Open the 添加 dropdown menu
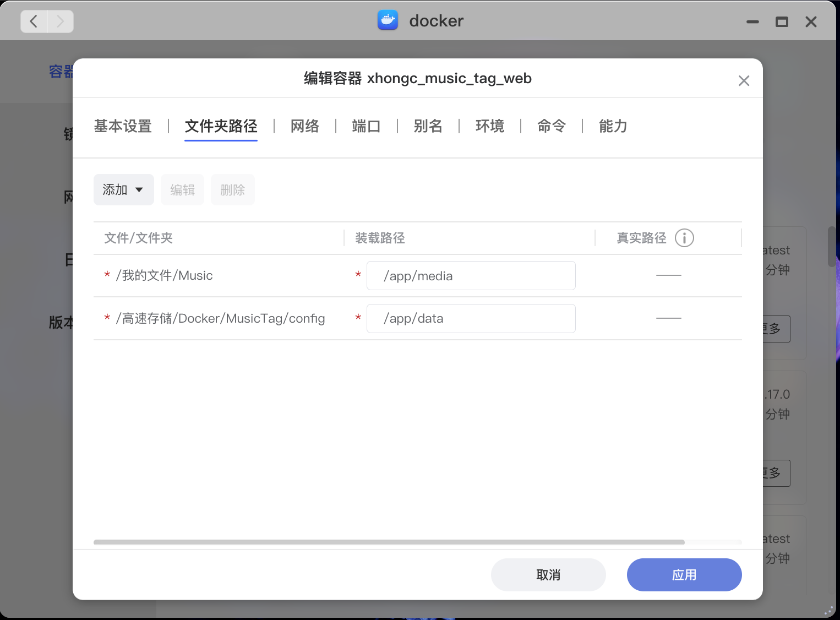The height and width of the screenshot is (620, 840). click(123, 190)
